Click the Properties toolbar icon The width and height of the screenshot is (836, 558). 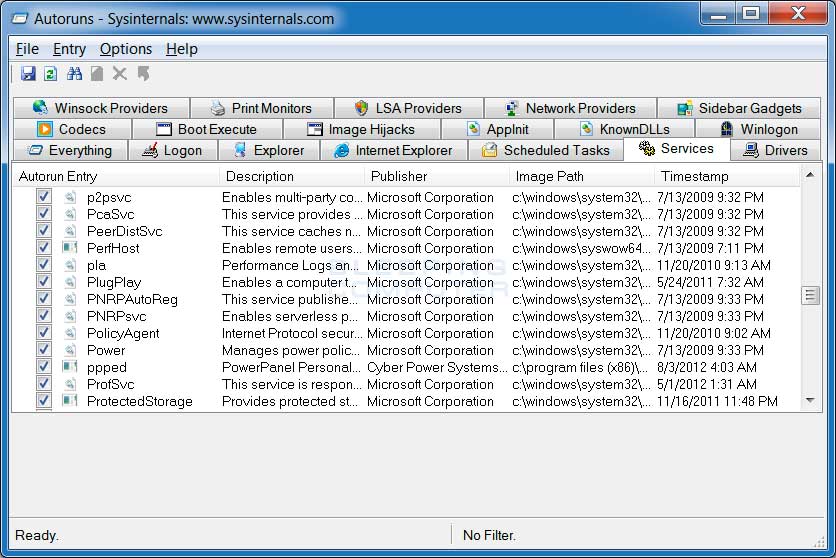[x=97, y=74]
